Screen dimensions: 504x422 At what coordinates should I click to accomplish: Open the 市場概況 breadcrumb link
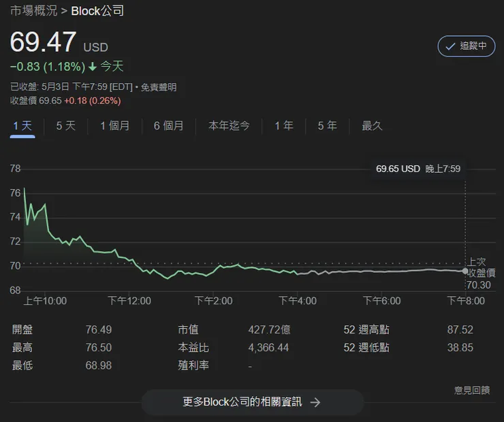(34, 11)
